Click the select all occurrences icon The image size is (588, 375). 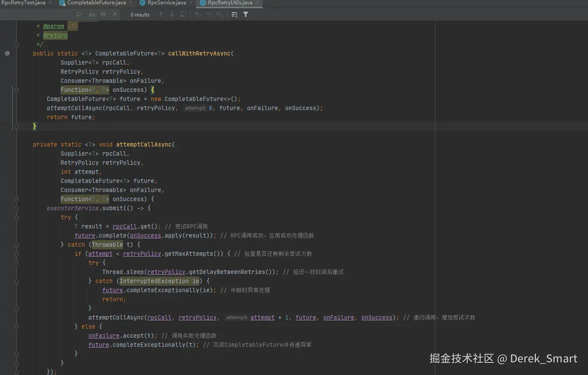click(221, 14)
